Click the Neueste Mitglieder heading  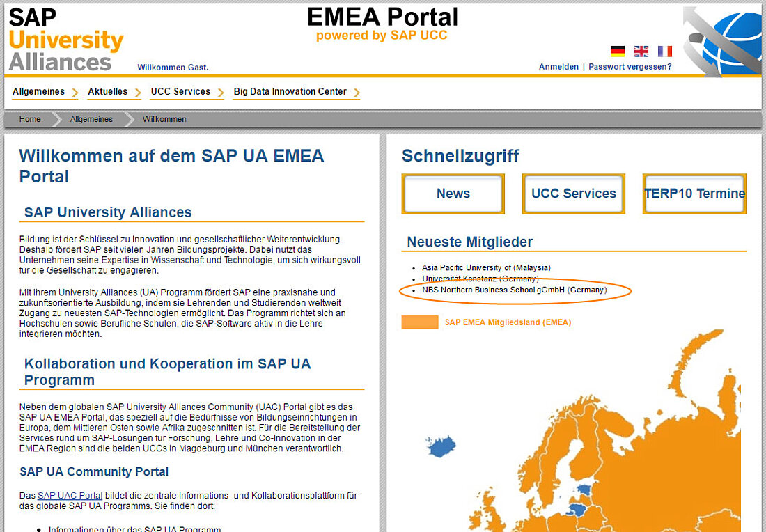[470, 242]
